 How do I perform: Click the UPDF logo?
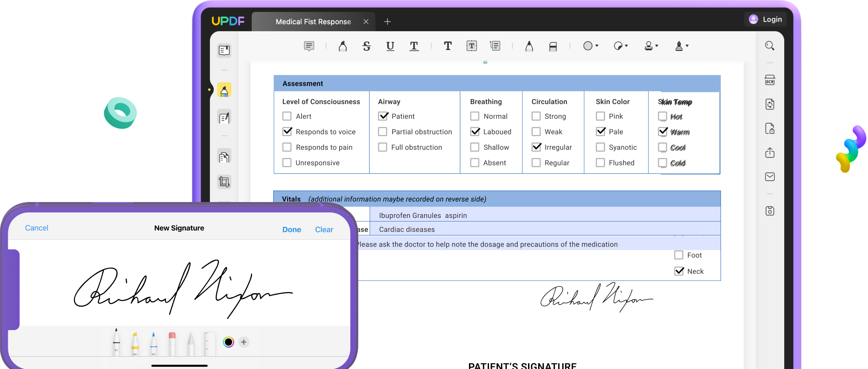228,21
